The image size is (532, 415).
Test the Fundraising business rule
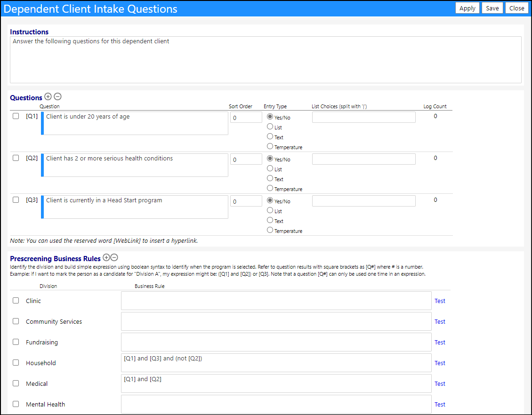(x=440, y=342)
